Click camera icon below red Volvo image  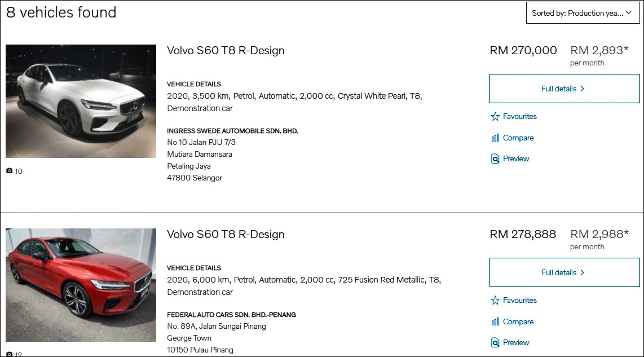9,354
